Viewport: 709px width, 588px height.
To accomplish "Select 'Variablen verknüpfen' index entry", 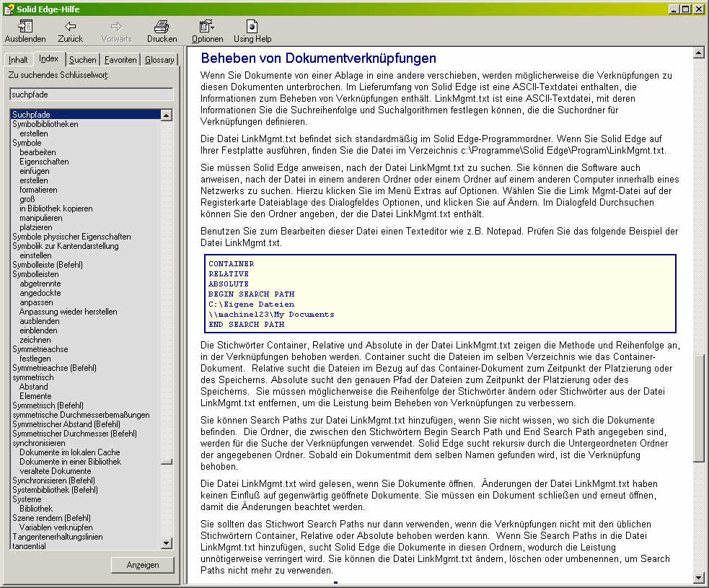I will pos(56,527).
